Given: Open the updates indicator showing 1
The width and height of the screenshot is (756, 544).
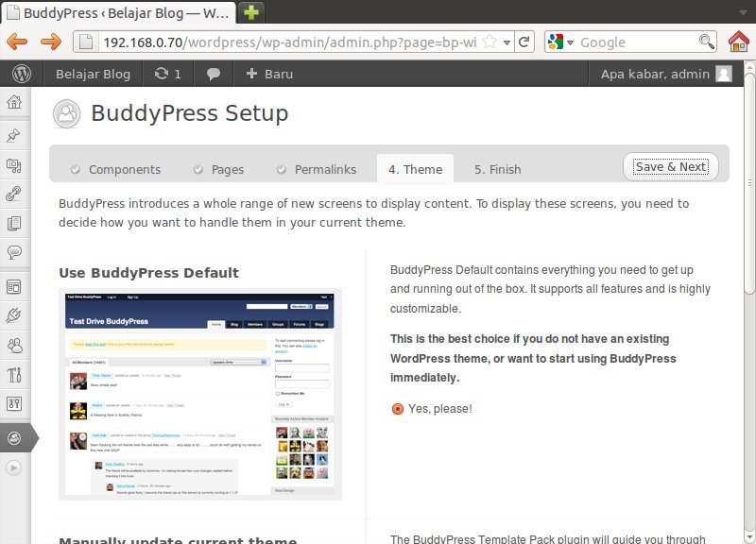Looking at the screenshot, I should 168,74.
